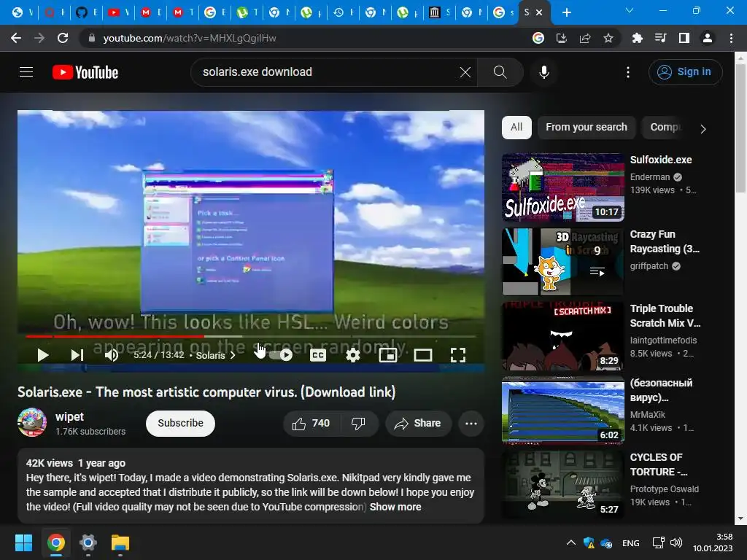The height and width of the screenshot is (560, 747).
Task: Switch to the GitHub tab
Action: (87, 12)
